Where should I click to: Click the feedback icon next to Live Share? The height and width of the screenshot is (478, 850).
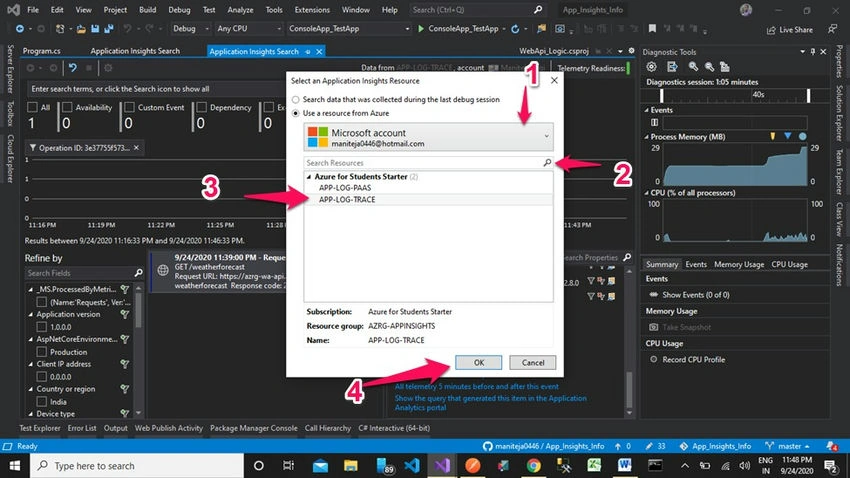832,29
